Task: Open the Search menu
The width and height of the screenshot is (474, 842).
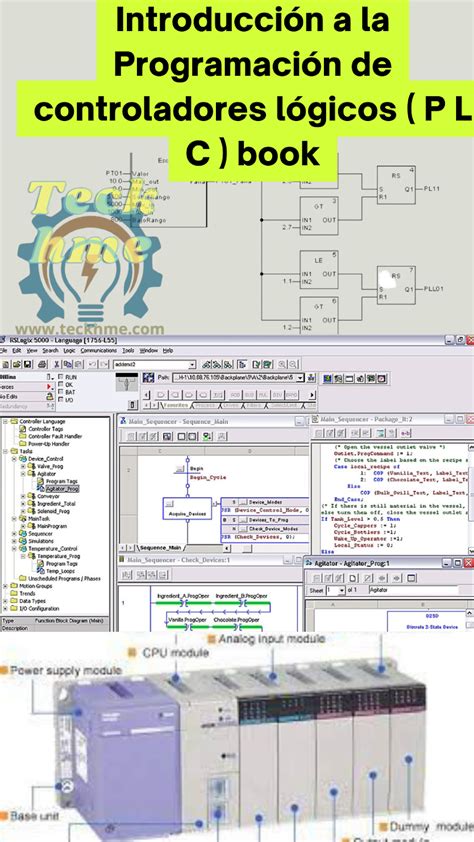Action: coord(50,350)
